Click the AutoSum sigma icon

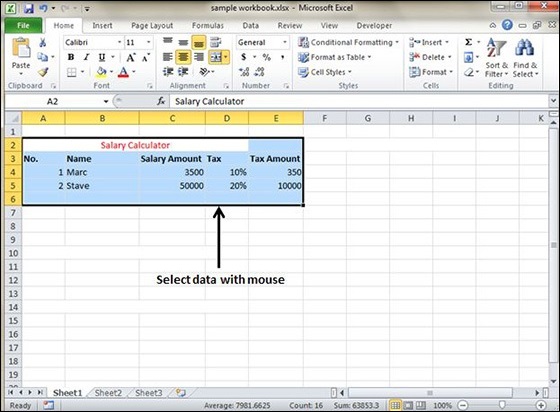(x=468, y=42)
